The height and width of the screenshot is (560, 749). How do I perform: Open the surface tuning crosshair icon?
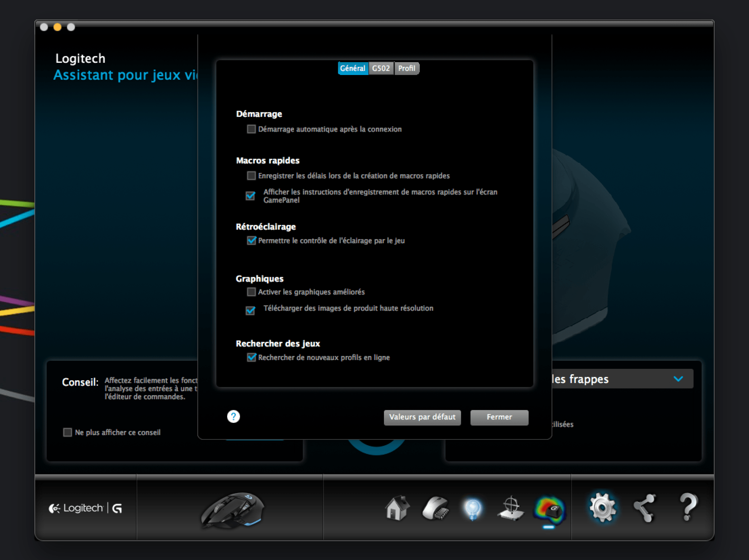tap(511, 508)
